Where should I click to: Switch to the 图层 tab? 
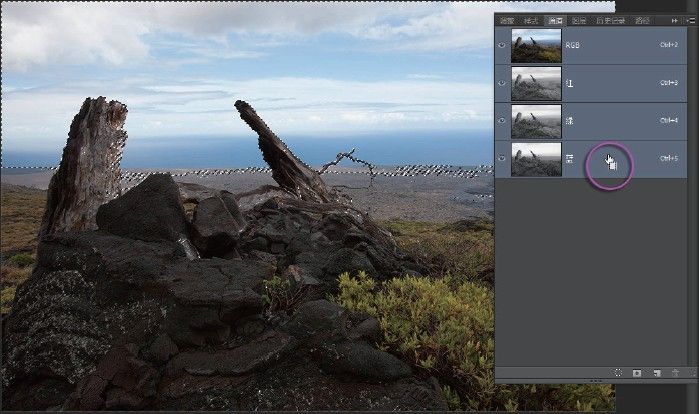tap(579, 20)
